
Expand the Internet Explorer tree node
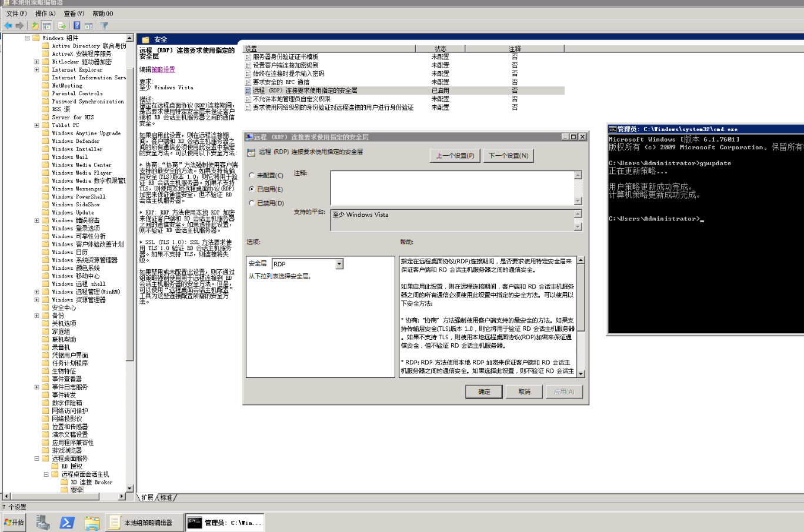point(36,69)
